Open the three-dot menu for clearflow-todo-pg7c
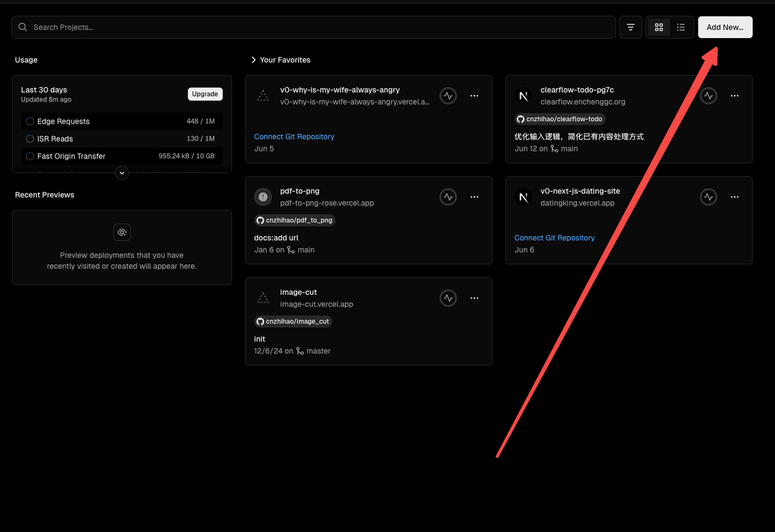 (734, 96)
